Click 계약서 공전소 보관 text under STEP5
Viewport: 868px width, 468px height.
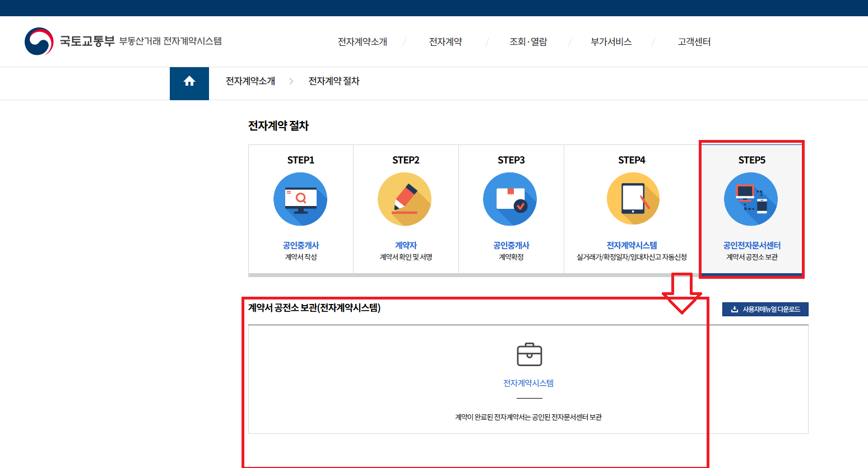click(x=751, y=257)
